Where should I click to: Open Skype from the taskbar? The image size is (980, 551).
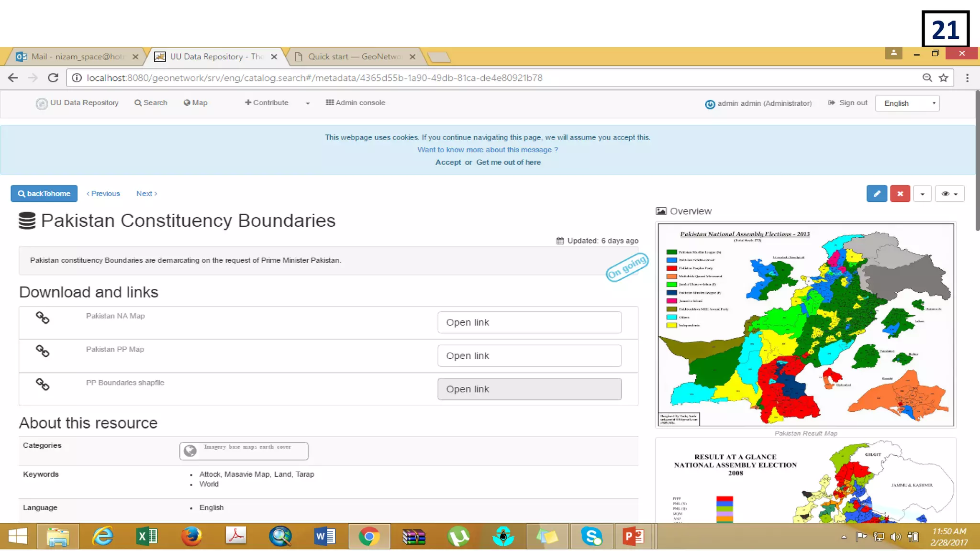[592, 537]
